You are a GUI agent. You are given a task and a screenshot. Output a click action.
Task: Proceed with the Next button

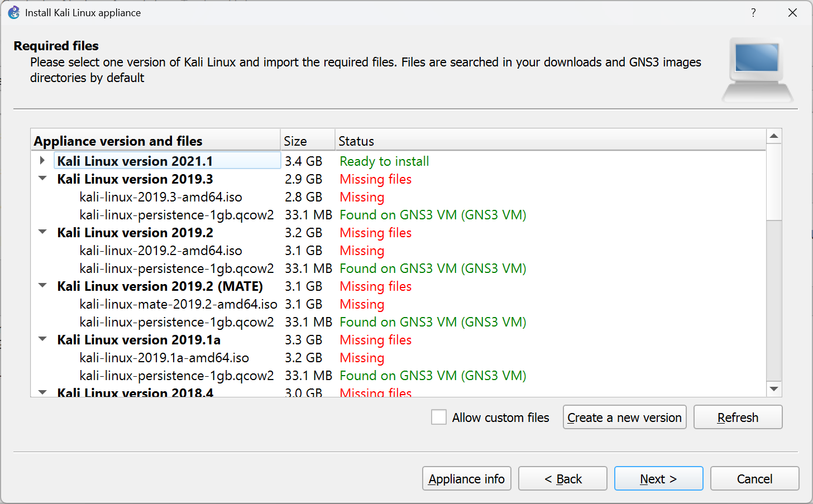659,478
